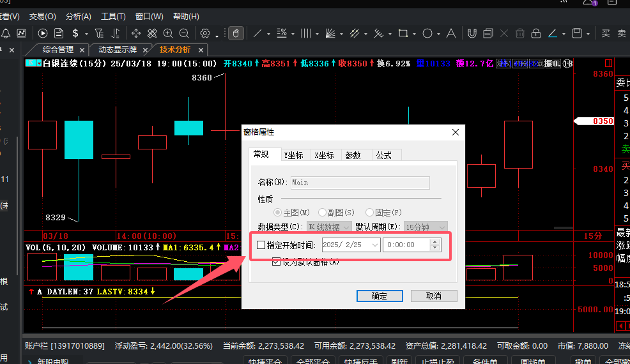
Task: Open the start date 2025/2/25 dropdown
Action: [x=374, y=245]
